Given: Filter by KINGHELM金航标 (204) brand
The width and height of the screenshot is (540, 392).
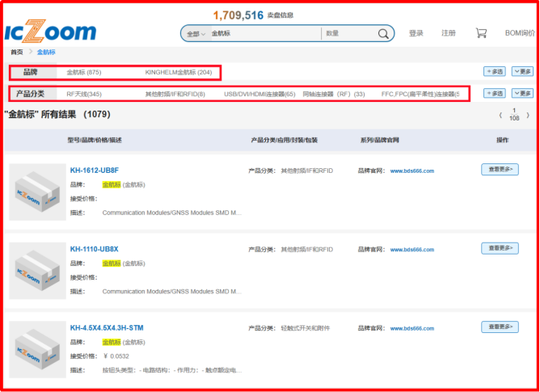Looking at the screenshot, I should [x=178, y=72].
